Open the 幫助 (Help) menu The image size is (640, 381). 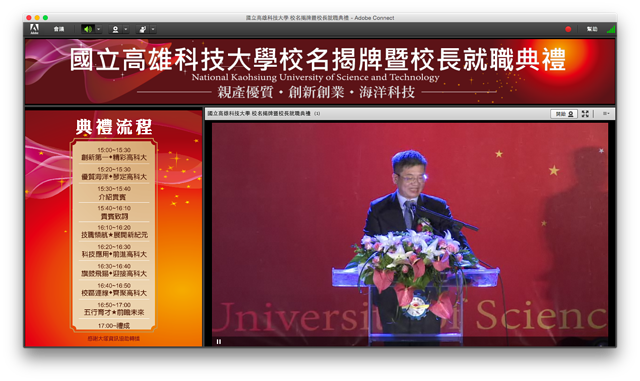(592, 29)
